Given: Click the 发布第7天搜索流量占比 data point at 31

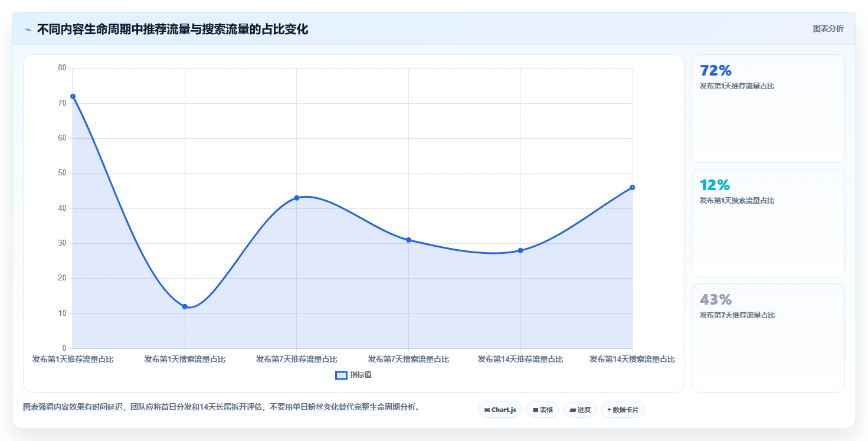Looking at the screenshot, I should pyautogui.click(x=408, y=240).
